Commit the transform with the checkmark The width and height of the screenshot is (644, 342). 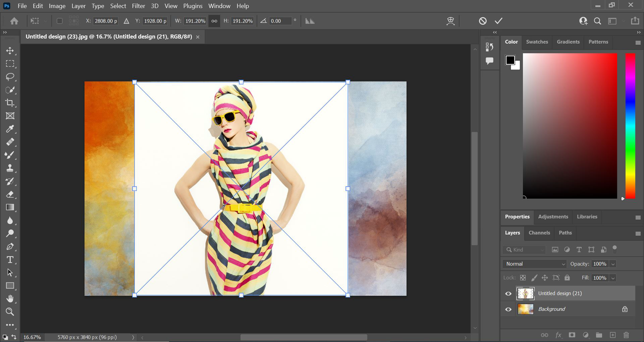click(499, 21)
